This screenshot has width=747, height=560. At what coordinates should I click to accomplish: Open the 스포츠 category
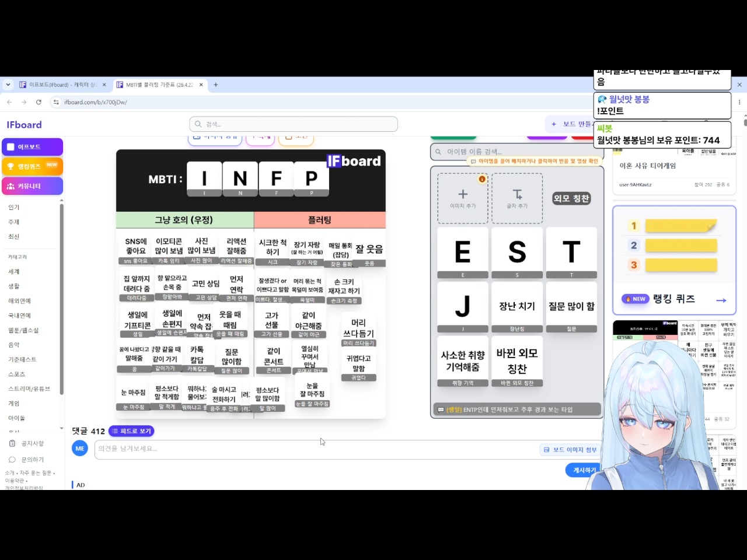[x=17, y=374]
